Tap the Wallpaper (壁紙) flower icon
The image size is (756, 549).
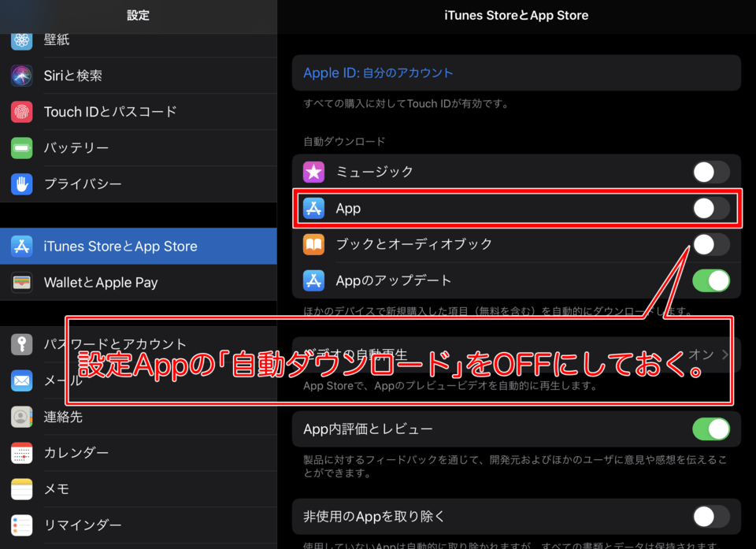[22, 40]
